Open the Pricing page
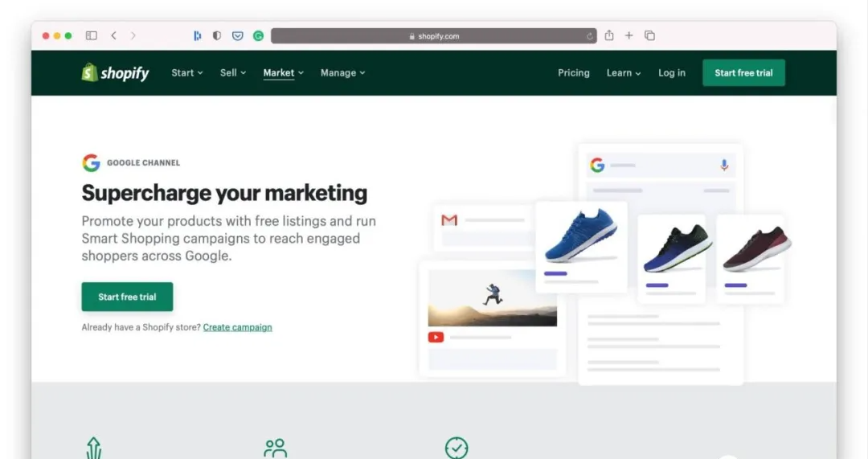Image resolution: width=868 pixels, height=459 pixels. [574, 72]
